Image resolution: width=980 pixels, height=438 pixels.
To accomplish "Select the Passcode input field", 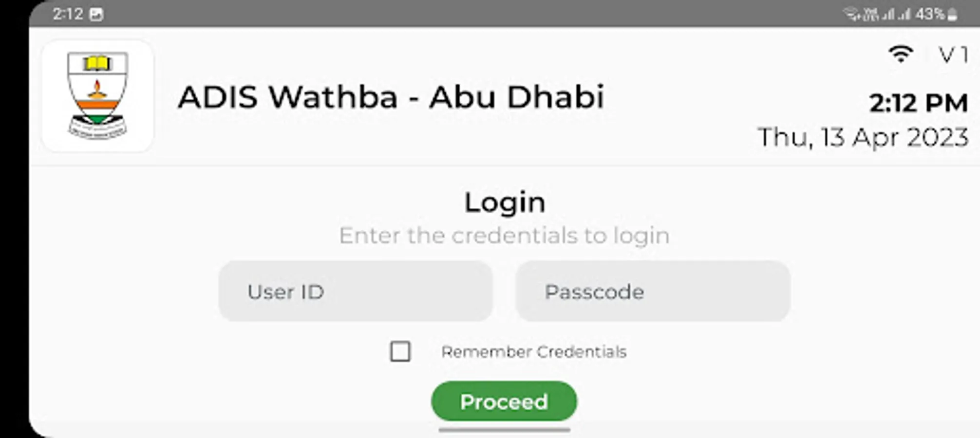I will pyautogui.click(x=653, y=292).
